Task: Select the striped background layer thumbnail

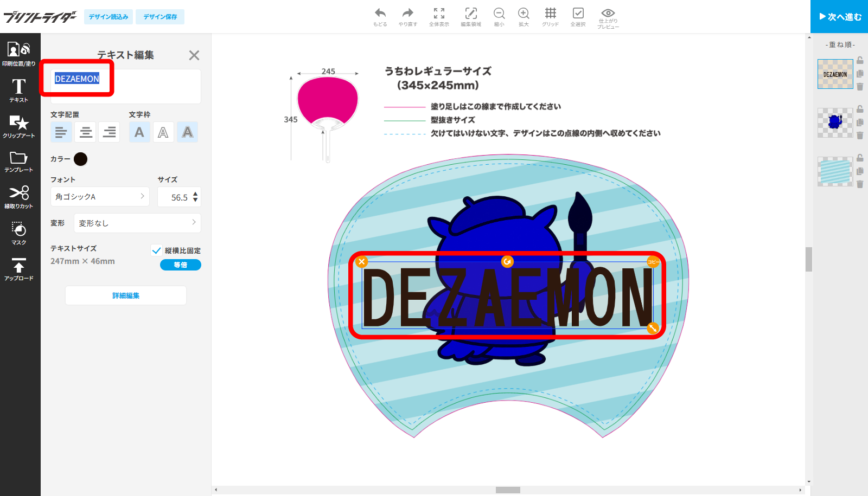Action: pyautogui.click(x=835, y=171)
